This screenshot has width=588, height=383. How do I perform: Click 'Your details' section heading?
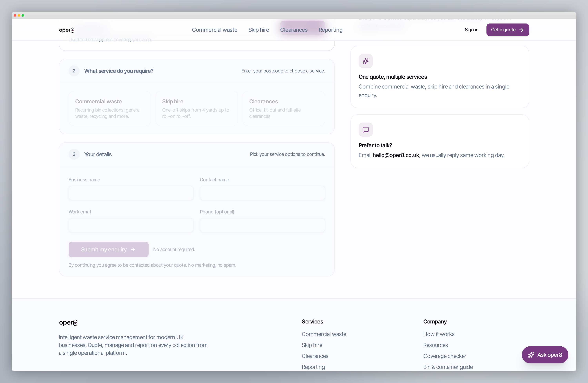pos(98,154)
